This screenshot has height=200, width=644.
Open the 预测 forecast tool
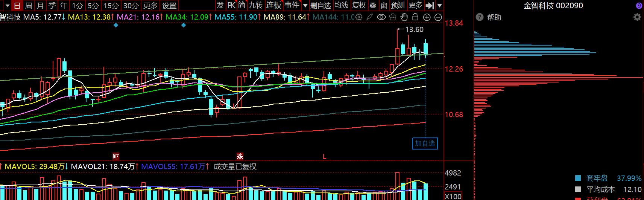click(398, 5)
